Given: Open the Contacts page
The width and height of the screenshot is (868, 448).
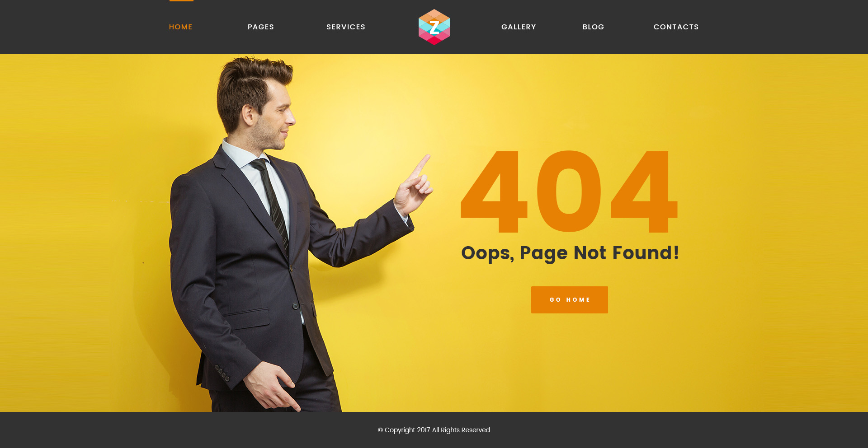Looking at the screenshot, I should [676, 27].
